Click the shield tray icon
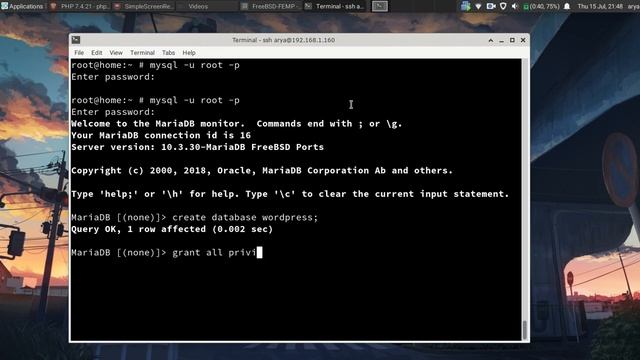 tap(503, 6)
